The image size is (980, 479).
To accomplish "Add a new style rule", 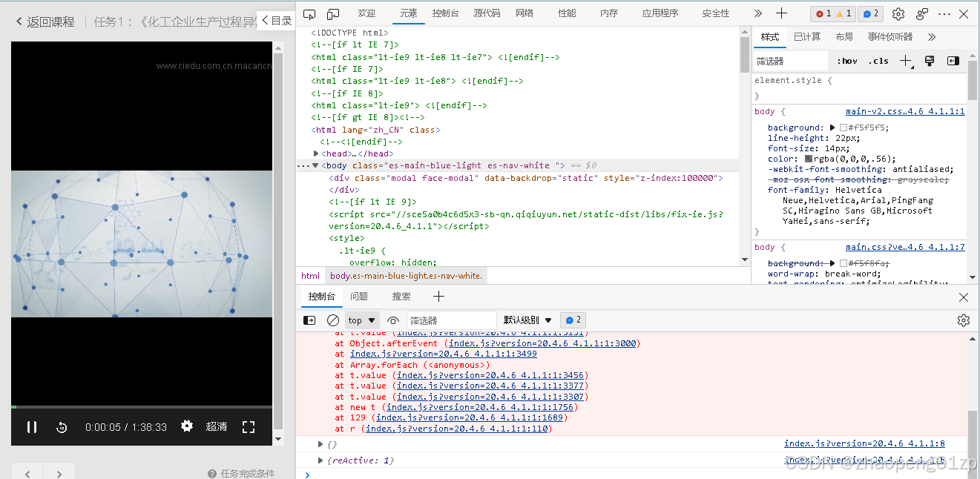I will pos(906,61).
